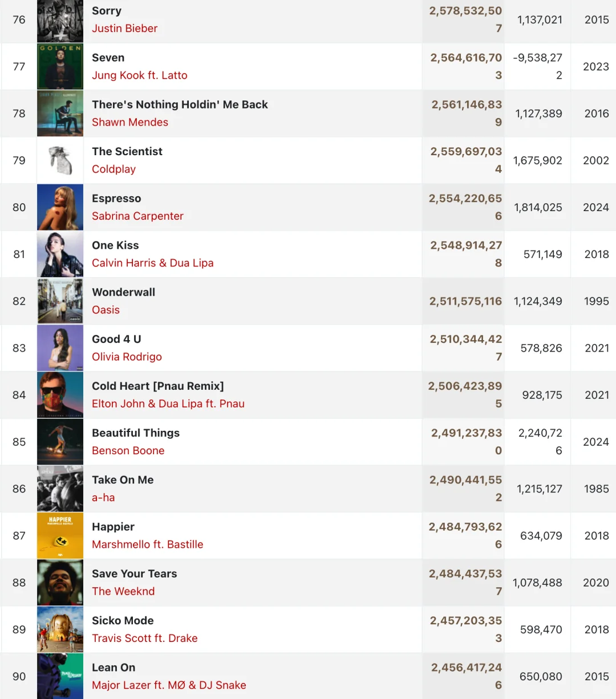Viewport: 616px width, 699px height.
Task: Open the a-ha artist link
Action: pos(103,498)
